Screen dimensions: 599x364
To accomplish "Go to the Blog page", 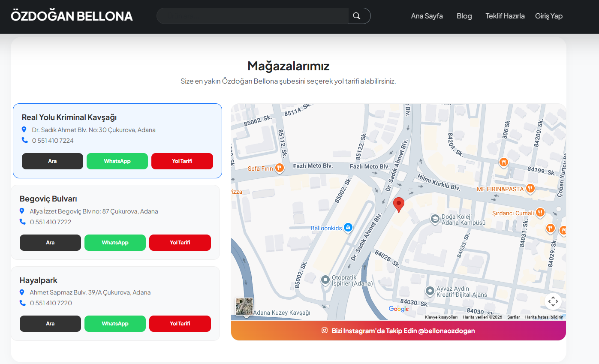I will pyautogui.click(x=464, y=16).
